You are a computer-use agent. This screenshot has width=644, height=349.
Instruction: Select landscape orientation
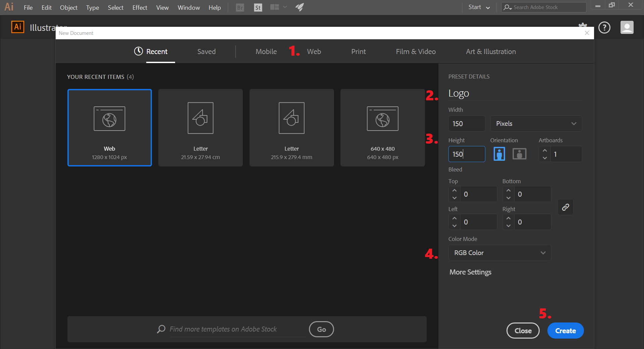[519, 154]
